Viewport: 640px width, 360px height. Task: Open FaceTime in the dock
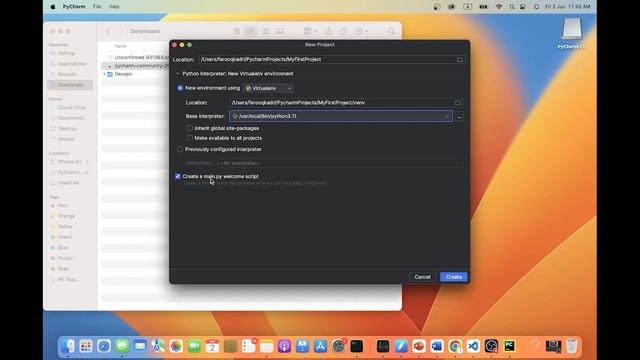[194, 346]
